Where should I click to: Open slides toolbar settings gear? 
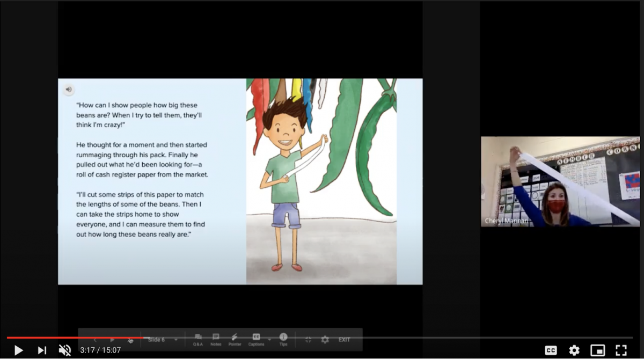click(x=325, y=340)
